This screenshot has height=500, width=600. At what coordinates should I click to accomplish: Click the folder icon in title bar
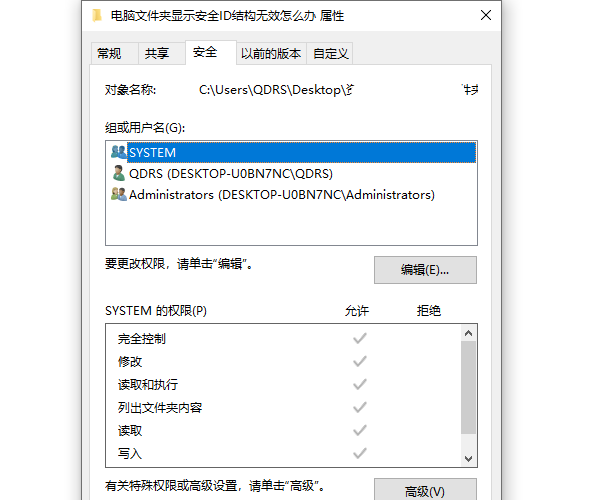[x=95, y=15]
